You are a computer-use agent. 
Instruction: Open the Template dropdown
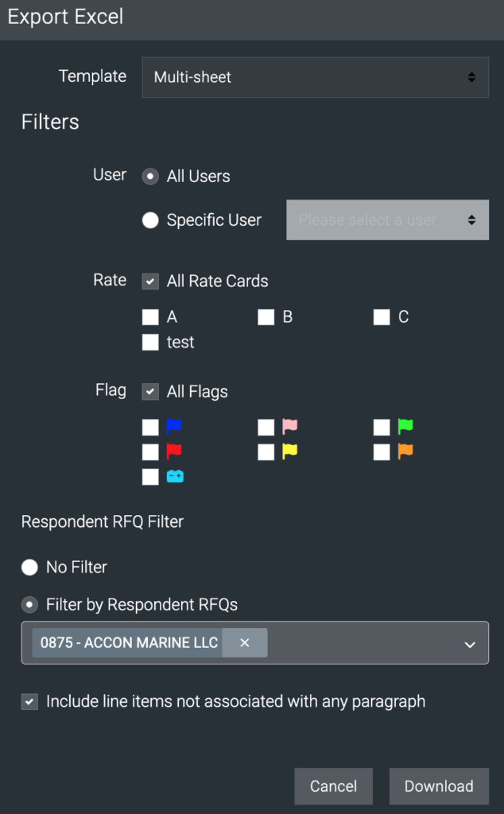[x=315, y=77]
